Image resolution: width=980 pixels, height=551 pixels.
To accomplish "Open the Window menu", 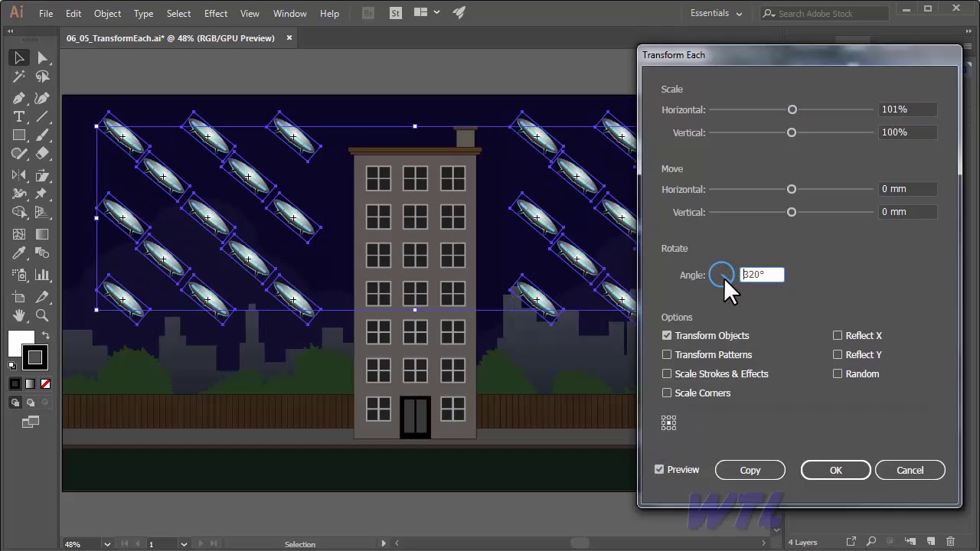I will [290, 13].
